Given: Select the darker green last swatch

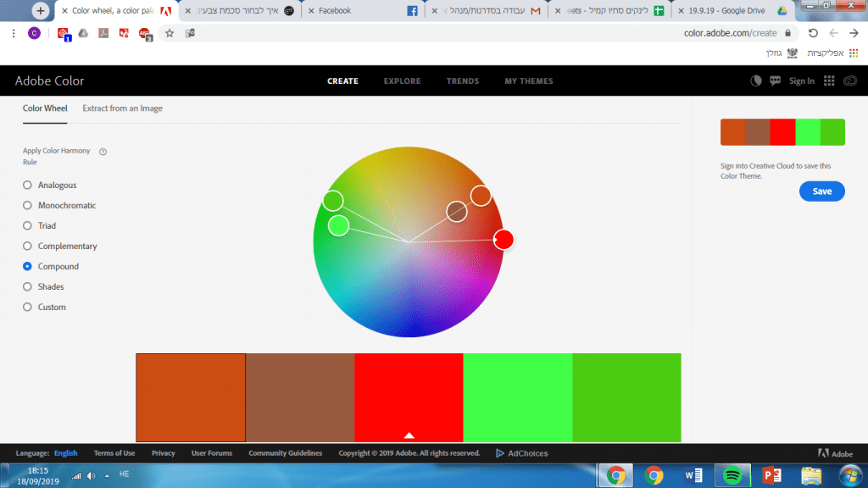Looking at the screenshot, I should [x=626, y=398].
